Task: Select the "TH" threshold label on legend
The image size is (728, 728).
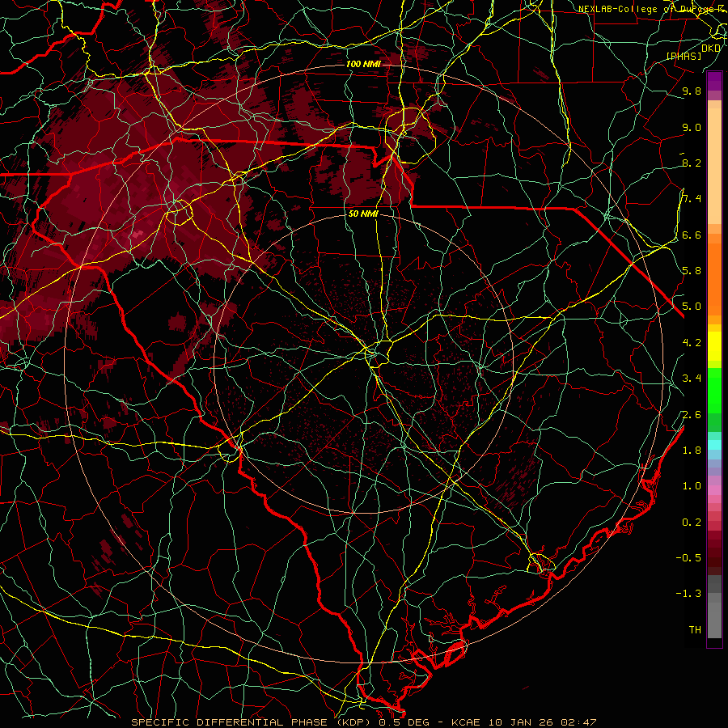Action: [695, 630]
